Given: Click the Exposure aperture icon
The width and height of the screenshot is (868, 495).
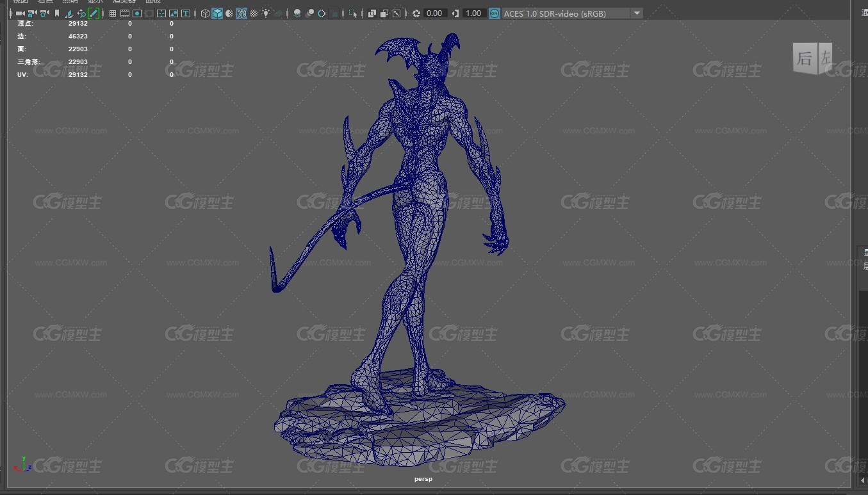Looking at the screenshot, I should pos(416,13).
